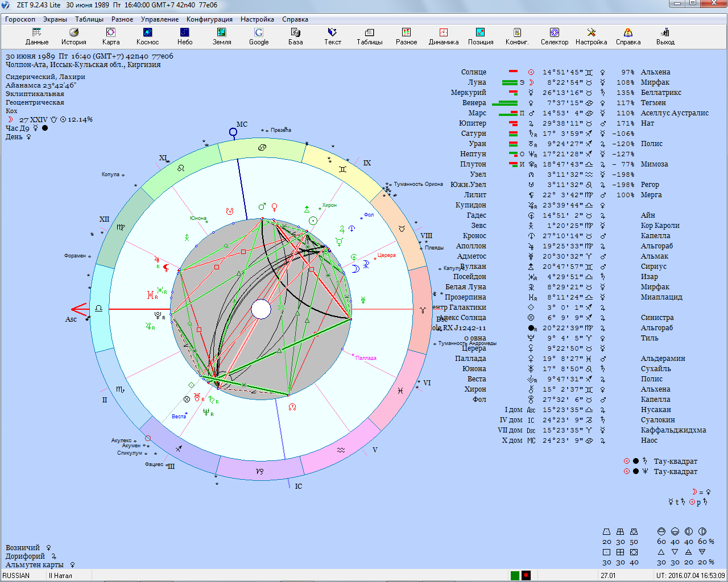Screen dimensions: 728x582
Task: Select the Scorpio sign on the zodiac ring
Action: pyautogui.click(x=120, y=389)
